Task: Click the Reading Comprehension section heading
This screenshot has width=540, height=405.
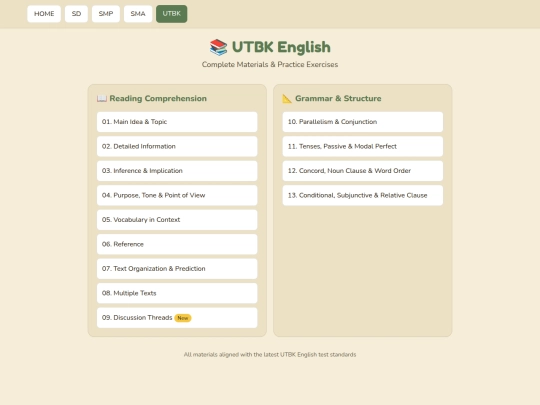Action: pyautogui.click(x=158, y=98)
